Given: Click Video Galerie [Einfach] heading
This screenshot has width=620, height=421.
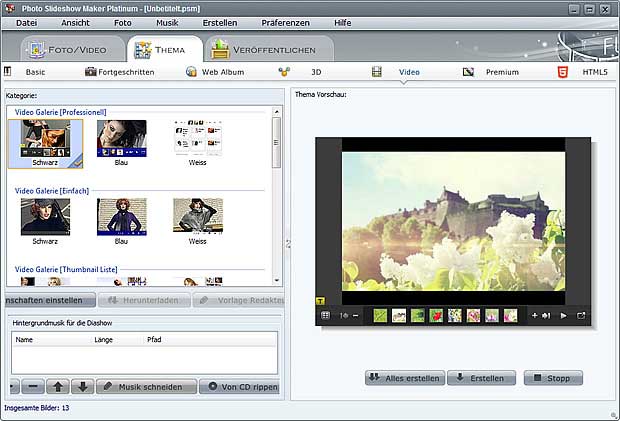Looking at the screenshot, I should click(52, 191).
